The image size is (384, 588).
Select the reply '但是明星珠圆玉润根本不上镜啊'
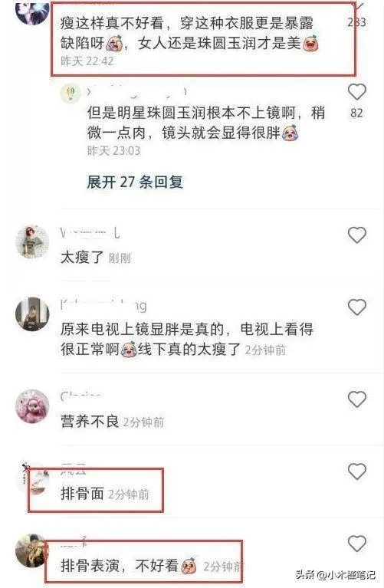[x=206, y=123]
